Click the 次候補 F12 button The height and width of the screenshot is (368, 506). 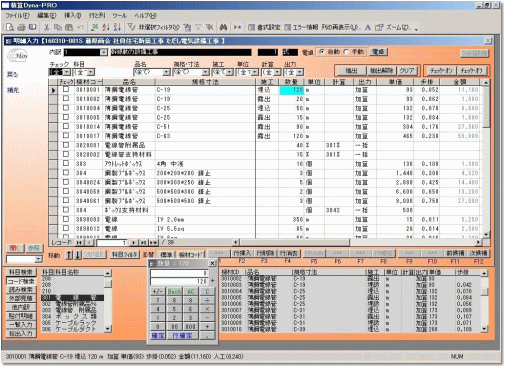click(x=478, y=253)
